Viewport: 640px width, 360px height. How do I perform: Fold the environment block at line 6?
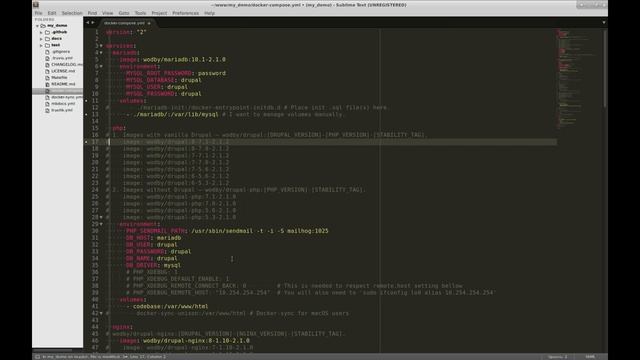click(x=101, y=66)
